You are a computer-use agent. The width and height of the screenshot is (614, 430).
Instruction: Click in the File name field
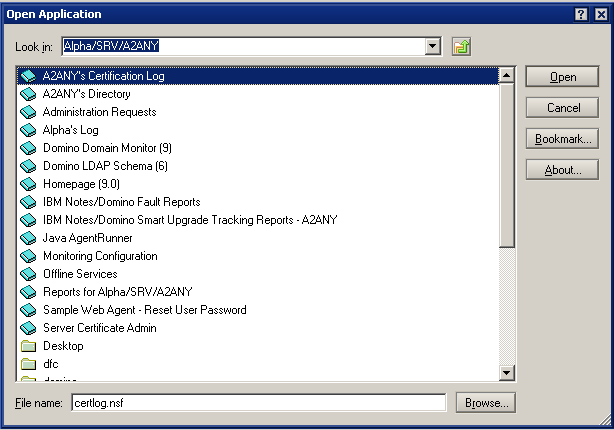pyautogui.click(x=258, y=403)
